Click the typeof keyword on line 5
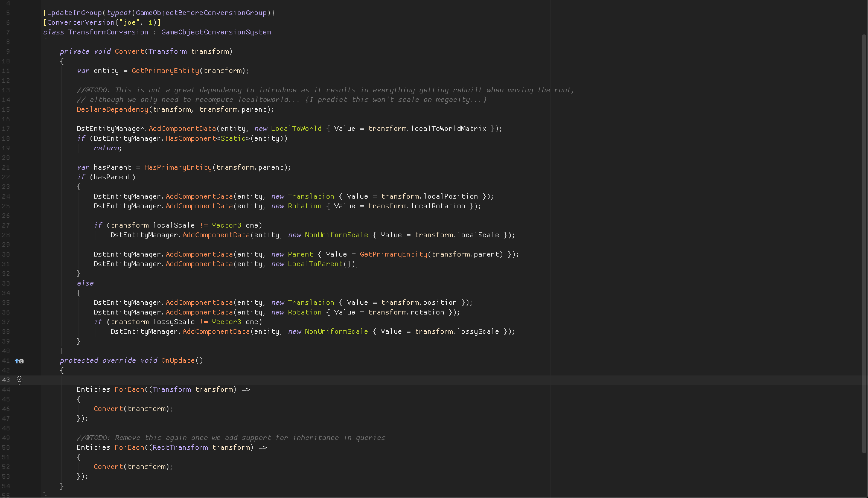The image size is (868, 498). (x=119, y=13)
